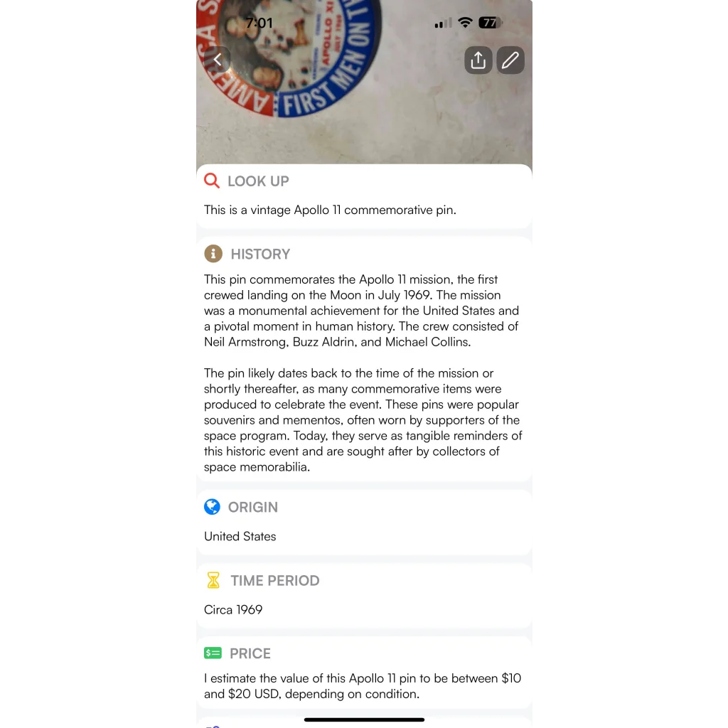The width and height of the screenshot is (728, 728).
Task: Tap the Circa 1969 text
Action: (x=233, y=609)
